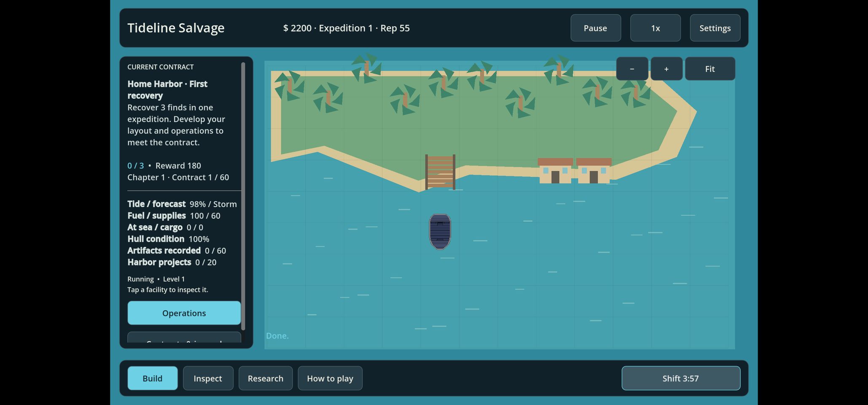Select the wooden dock on the shore
868x405 pixels.
(x=440, y=172)
